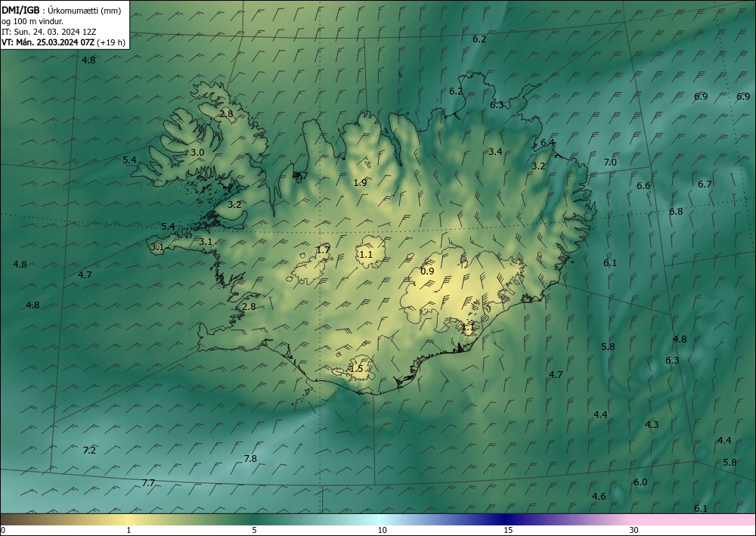This screenshot has height=536, width=756.
Task: Select the 2.8 value in the northern Westfjords
Action: click(226, 113)
